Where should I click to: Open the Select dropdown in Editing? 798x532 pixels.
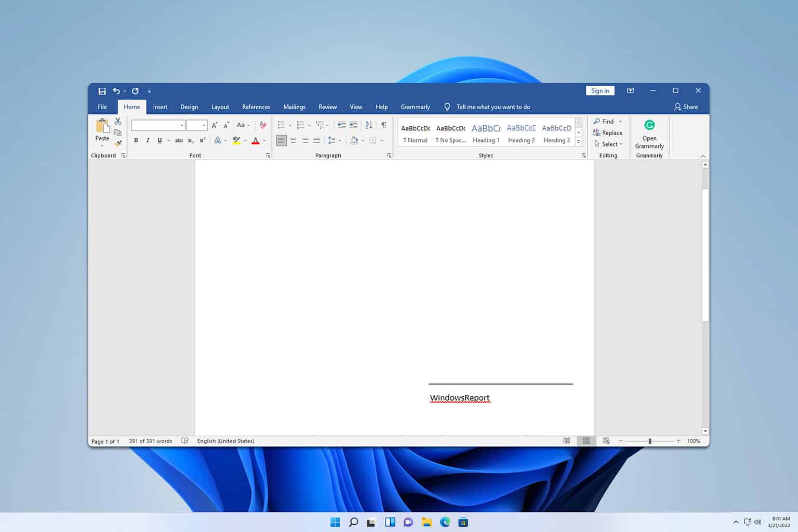(608, 144)
